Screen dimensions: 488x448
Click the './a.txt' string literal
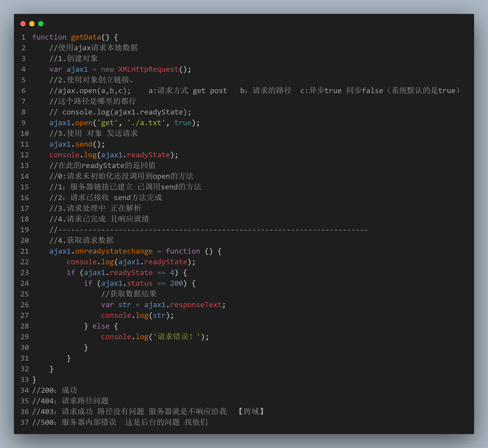pos(146,123)
